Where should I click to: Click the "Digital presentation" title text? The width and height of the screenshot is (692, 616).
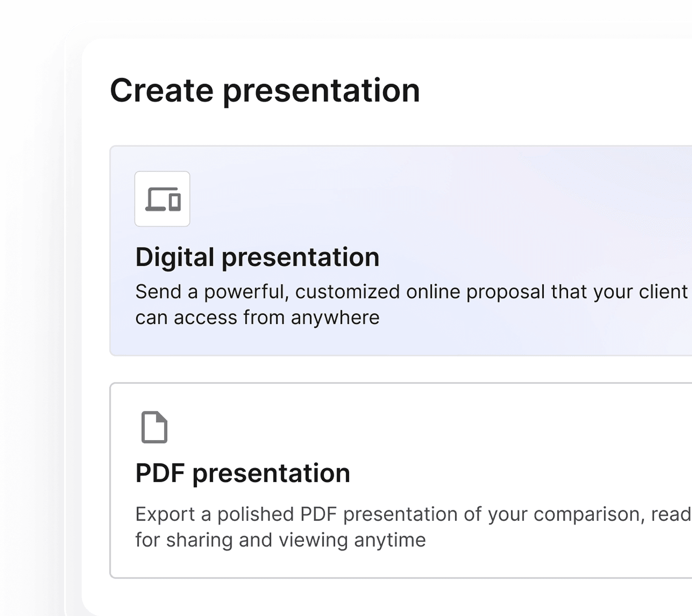pos(257,257)
